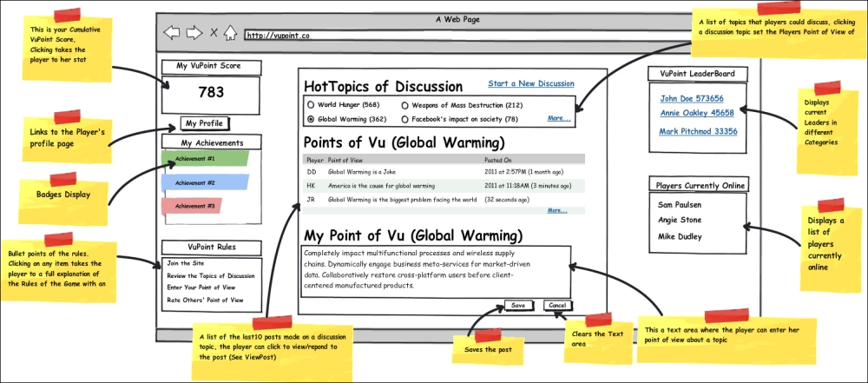Image resolution: width=868 pixels, height=383 pixels.
Task: Click the VuPoint Rules heading
Action: point(211,248)
